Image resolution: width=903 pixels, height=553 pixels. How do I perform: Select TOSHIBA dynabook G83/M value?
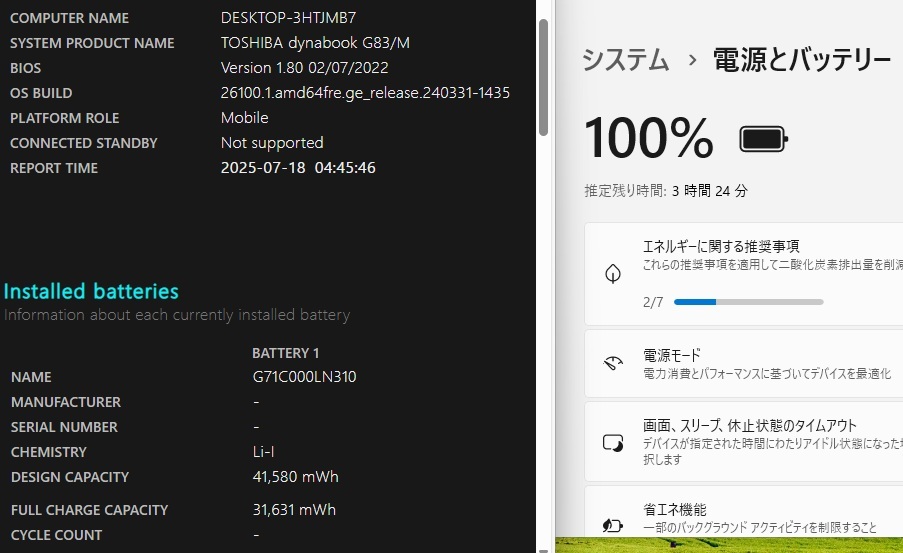click(x=315, y=43)
